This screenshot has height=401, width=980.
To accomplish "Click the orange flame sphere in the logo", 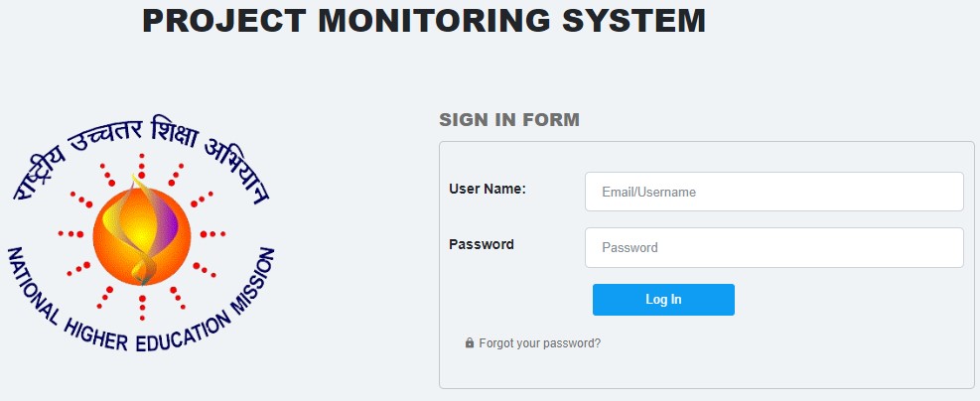I will pyautogui.click(x=139, y=234).
